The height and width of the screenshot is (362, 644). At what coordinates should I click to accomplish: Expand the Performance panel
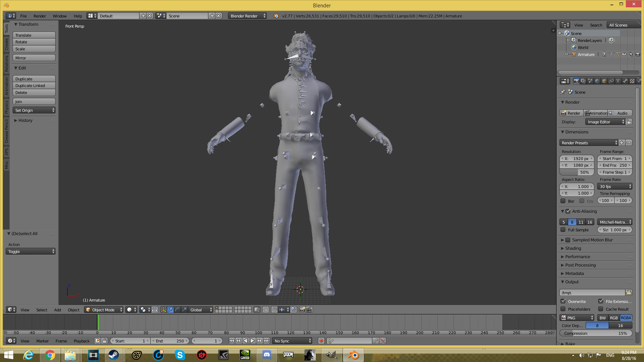[x=578, y=257]
